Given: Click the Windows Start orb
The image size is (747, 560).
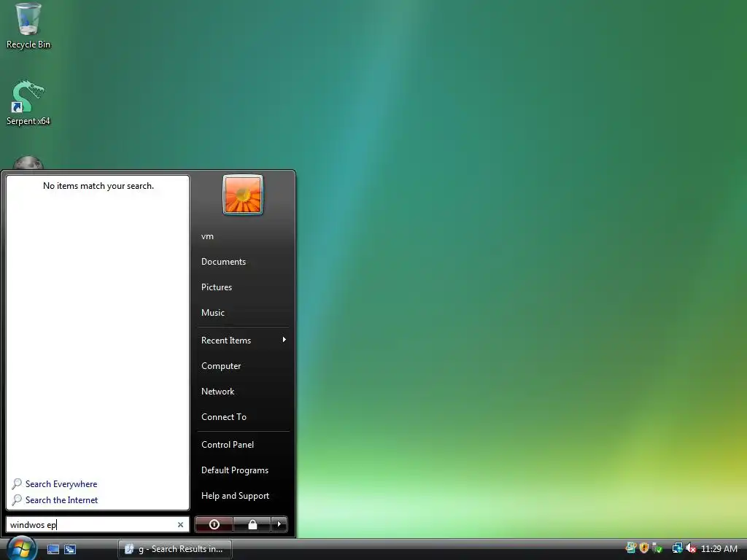Looking at the screenshot, I should click(x=21, y=548).
